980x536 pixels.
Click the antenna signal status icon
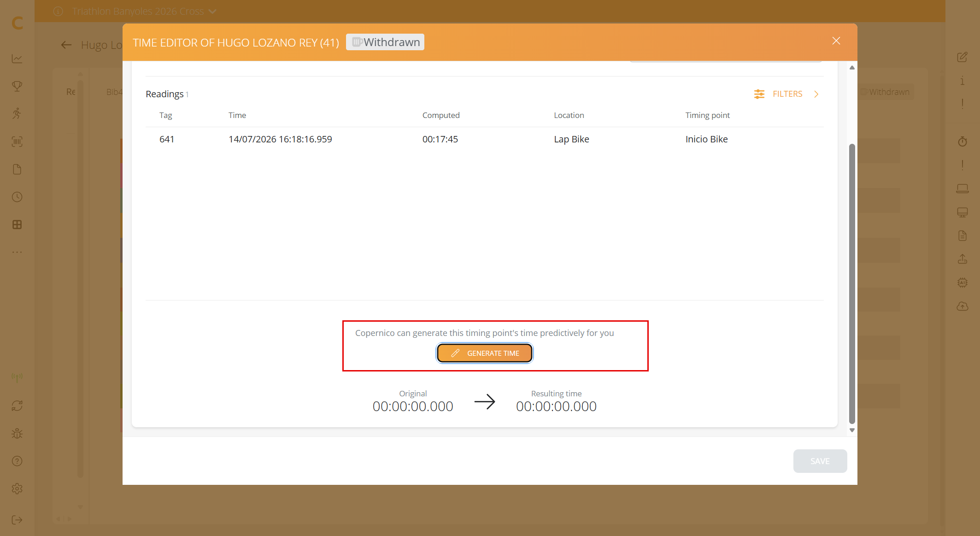click(x=17, y=378)
